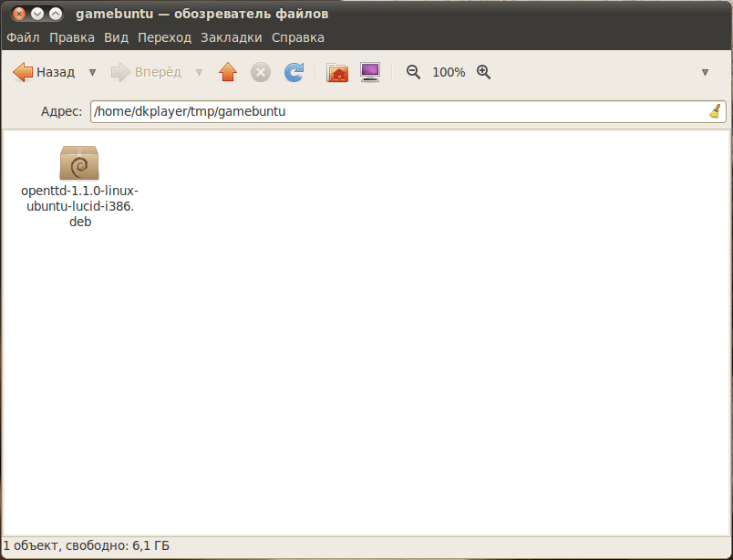Maximize the gamebuntu window
733x560 pixels.
56,14
